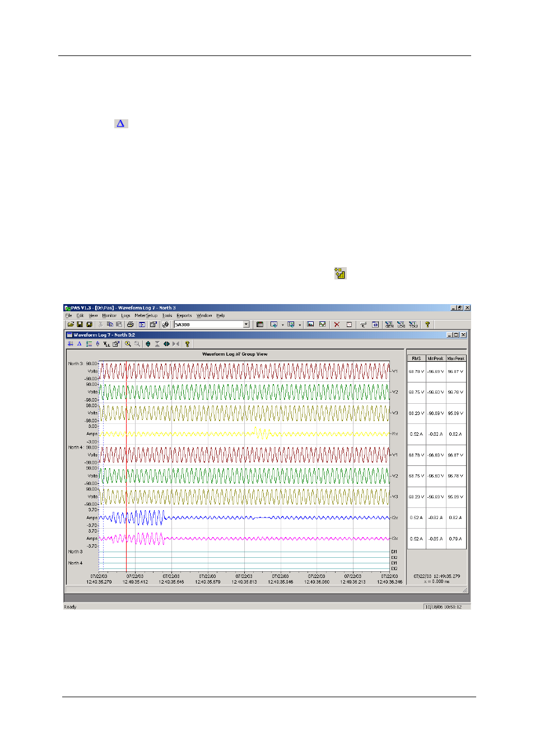Click the vertical compress arrows icon
This screenshot has height=756, width=535.
click(157, 344)
